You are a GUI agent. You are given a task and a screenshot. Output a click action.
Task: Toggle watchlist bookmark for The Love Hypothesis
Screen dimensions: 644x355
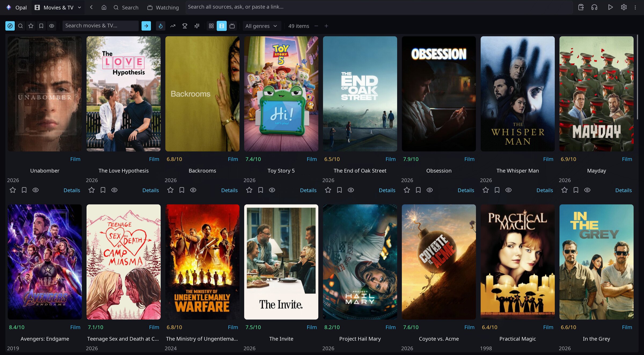103,190
